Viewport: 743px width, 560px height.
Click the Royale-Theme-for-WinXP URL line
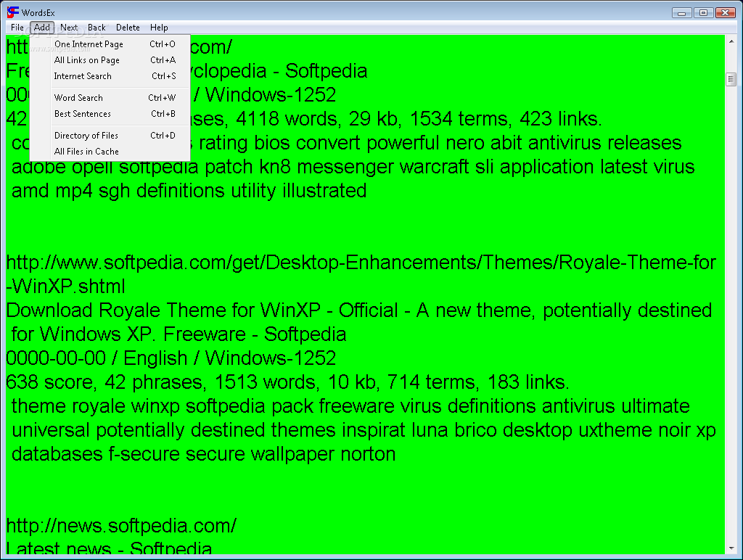(x=361, y=274)
